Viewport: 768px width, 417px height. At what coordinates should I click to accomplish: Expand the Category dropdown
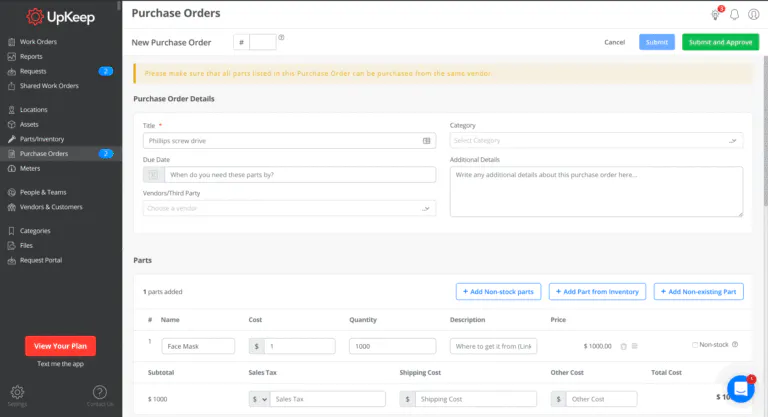pyautogui.click(x=596, y=140)
